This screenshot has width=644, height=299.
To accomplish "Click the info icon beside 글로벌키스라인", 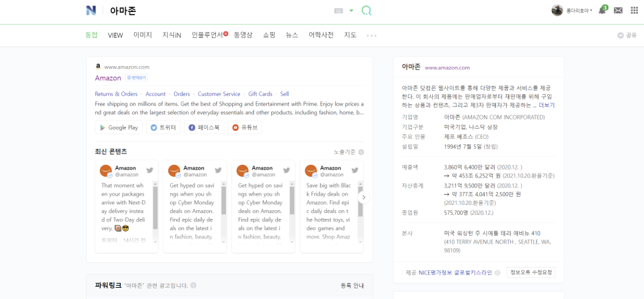I will coord(497,273).
